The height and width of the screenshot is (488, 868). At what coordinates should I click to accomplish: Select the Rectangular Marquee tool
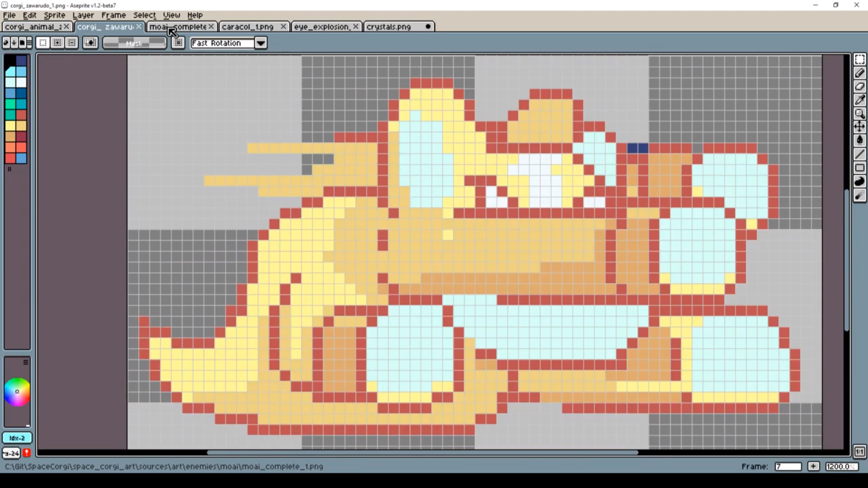pos(859,60)
